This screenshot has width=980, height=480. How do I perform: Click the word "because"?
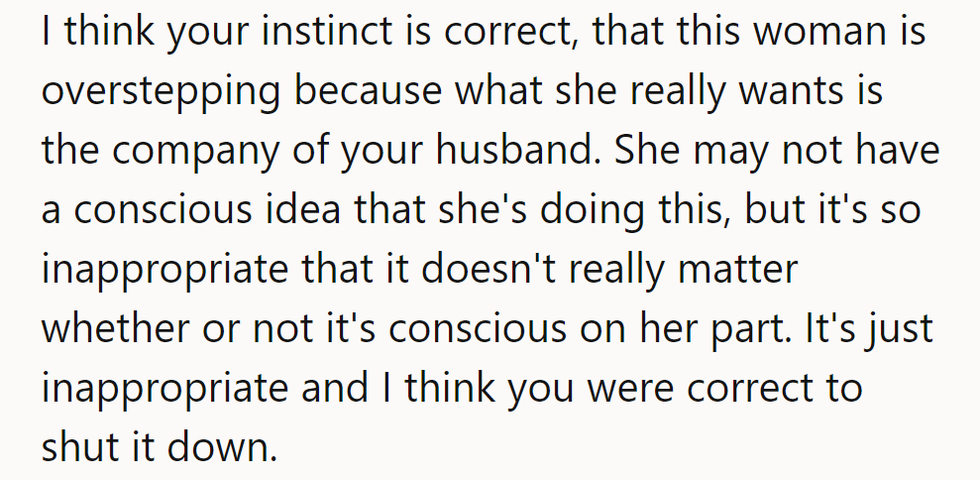(369, 90)
